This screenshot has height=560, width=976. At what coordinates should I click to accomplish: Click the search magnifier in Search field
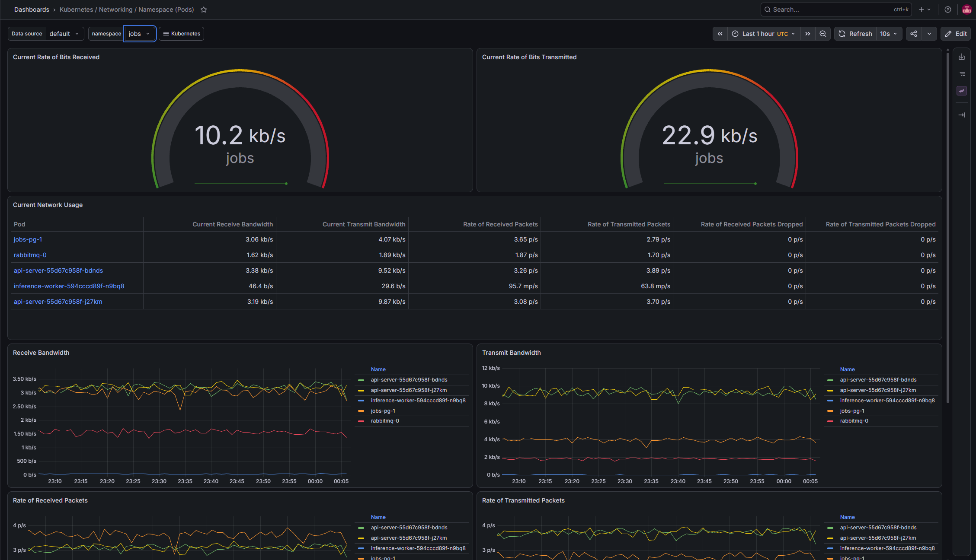767,10
